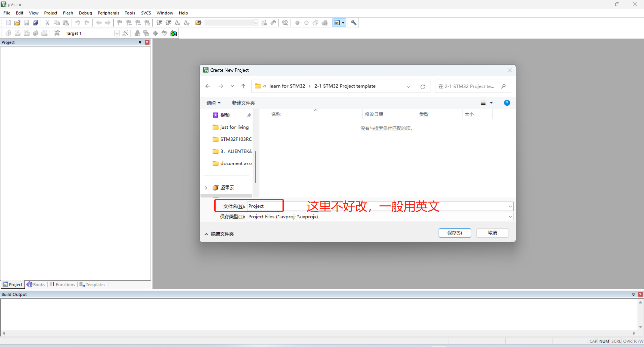Screen dimensions: 644x347
Task: Click 新建文件夹 new folder button
Action: pos(243,103)
